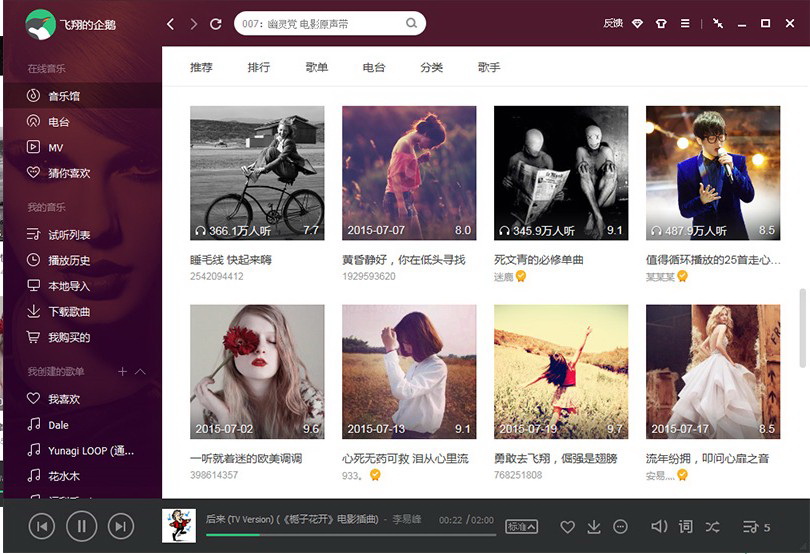
Task: Open the main menu hamburger icon
Action: 685,23
